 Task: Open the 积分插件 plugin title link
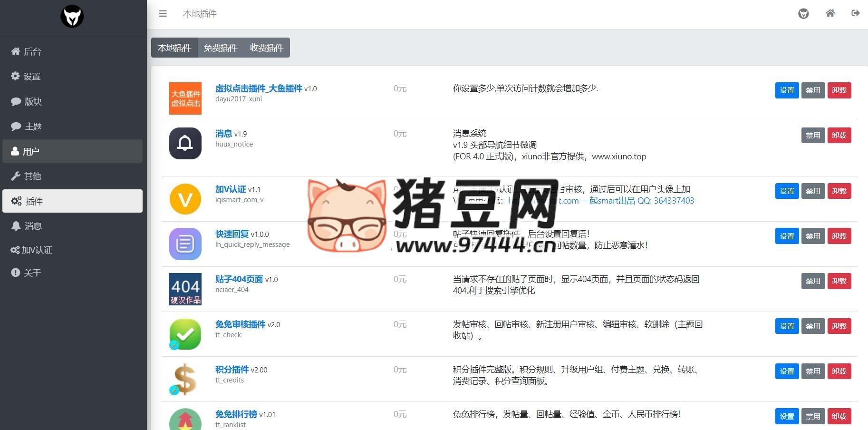point(232,370)
